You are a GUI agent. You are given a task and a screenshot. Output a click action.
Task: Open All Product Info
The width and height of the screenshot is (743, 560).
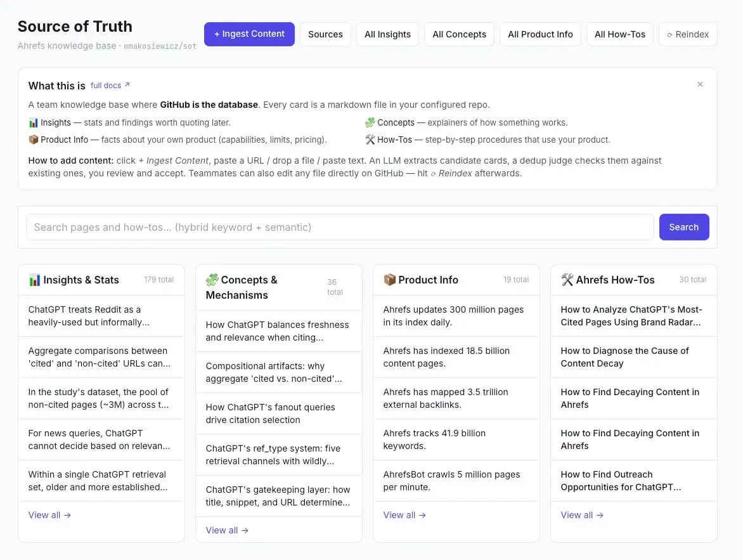pos(540,34)
